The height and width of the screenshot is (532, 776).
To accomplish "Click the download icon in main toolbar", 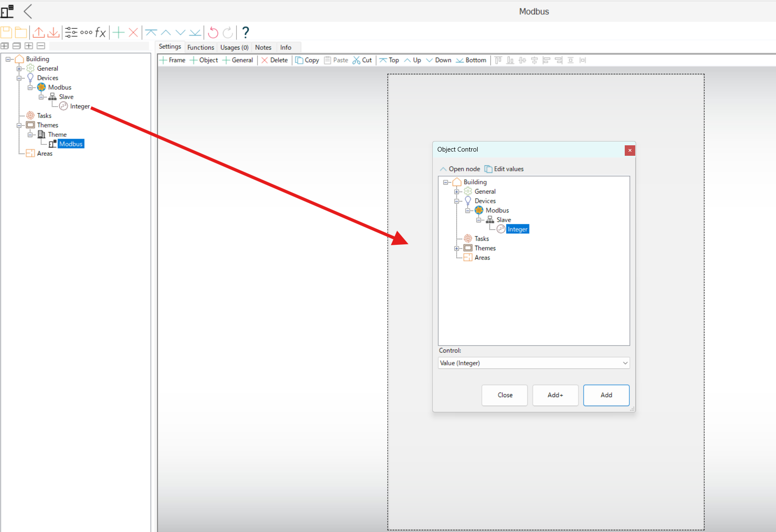I will [x=53, y=32].
